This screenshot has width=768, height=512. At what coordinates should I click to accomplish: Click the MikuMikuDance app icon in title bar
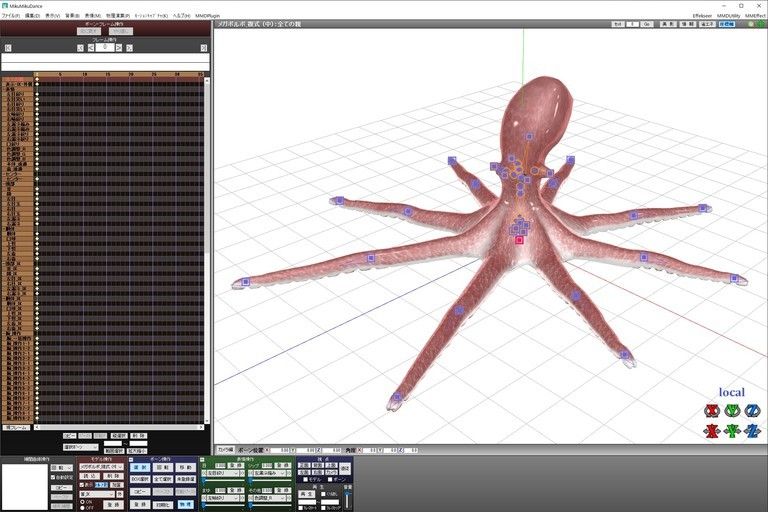(4, 6)
